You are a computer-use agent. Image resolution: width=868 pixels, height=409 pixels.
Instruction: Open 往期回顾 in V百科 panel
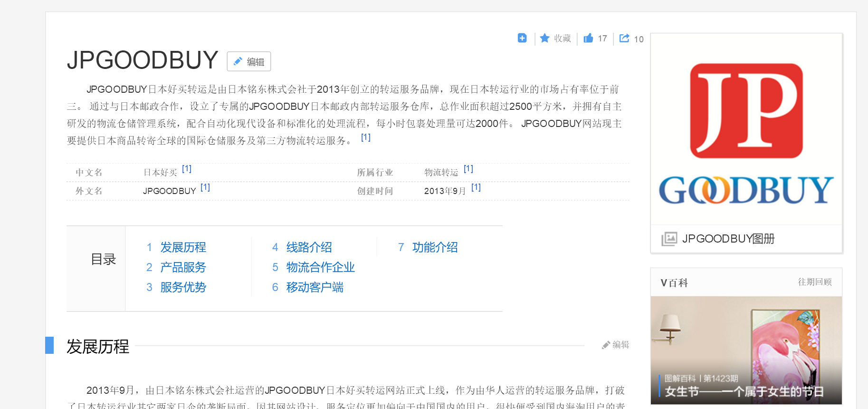(x=815, y=282)
